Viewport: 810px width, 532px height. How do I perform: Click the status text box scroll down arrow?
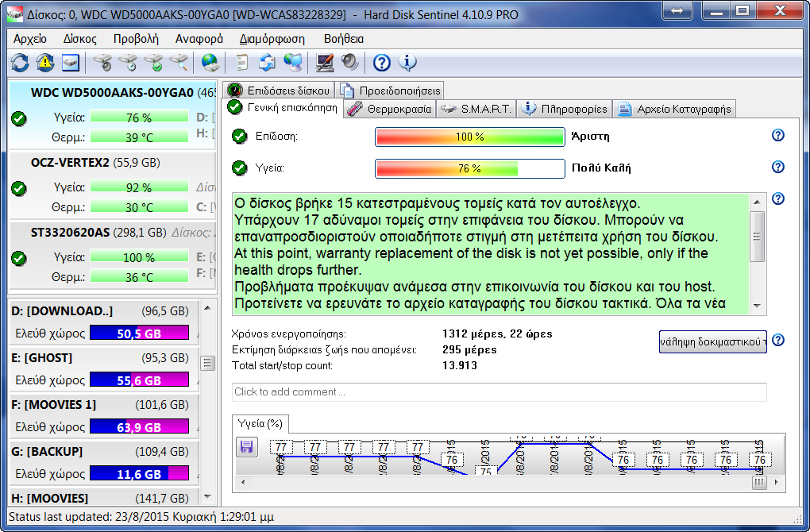click(757, 306)
